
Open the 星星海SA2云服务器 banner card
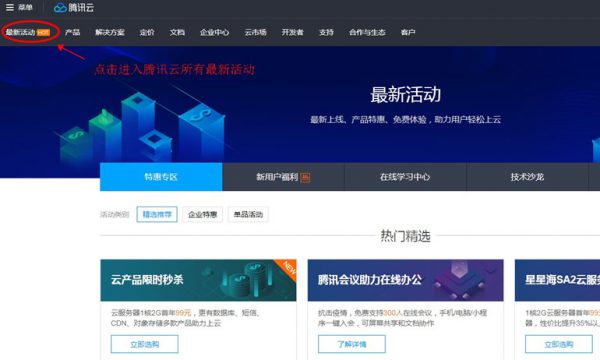[558, 280]
